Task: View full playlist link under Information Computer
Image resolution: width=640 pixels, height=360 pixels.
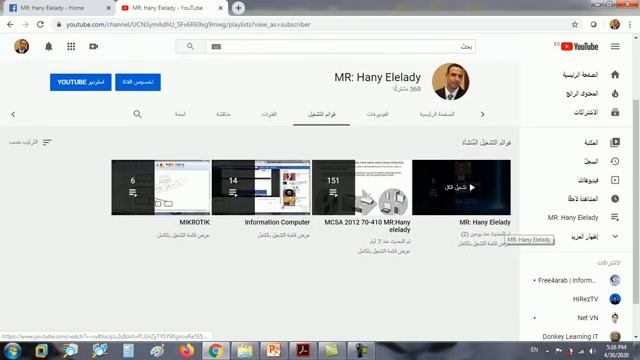Action: tap(283, 236)
